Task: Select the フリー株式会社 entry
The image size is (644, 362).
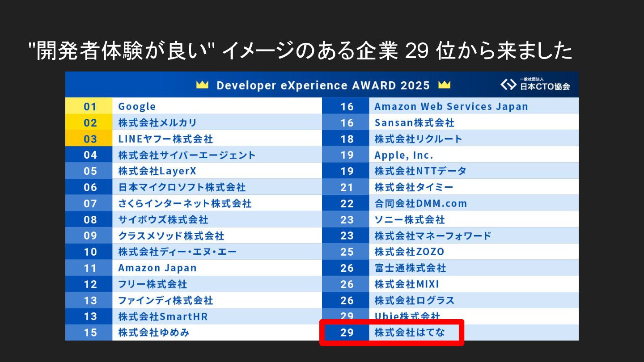Action: pos(153,284)
